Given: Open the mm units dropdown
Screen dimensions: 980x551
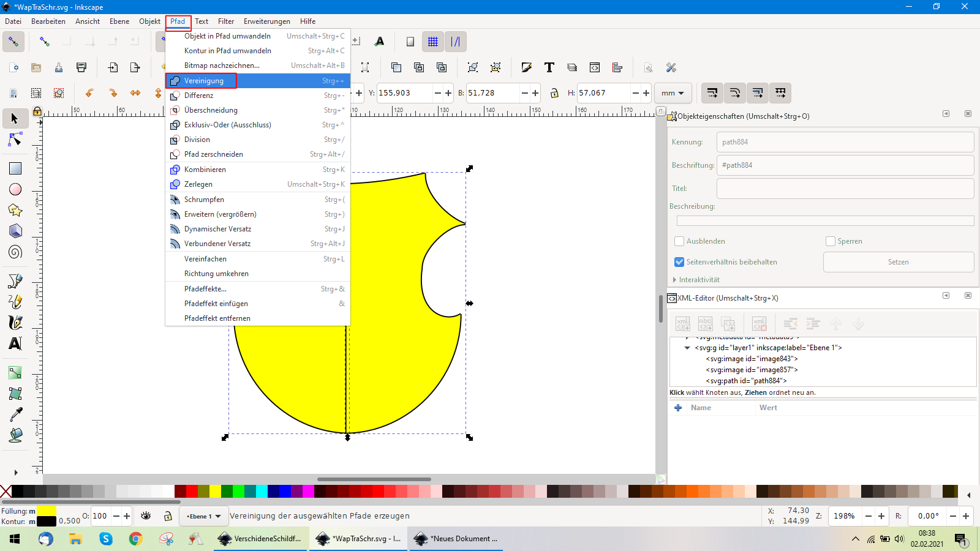Looking at the screenshot, I should click(673, 93).
